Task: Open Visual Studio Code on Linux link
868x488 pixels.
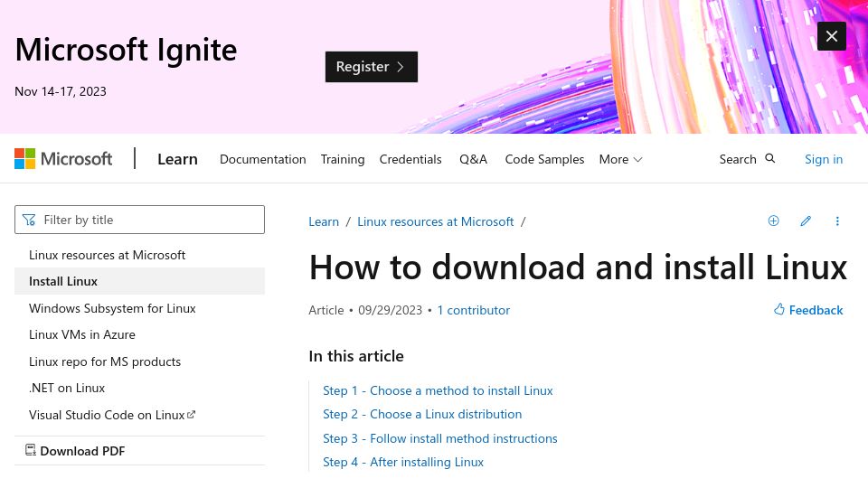Action: [112, 415]
